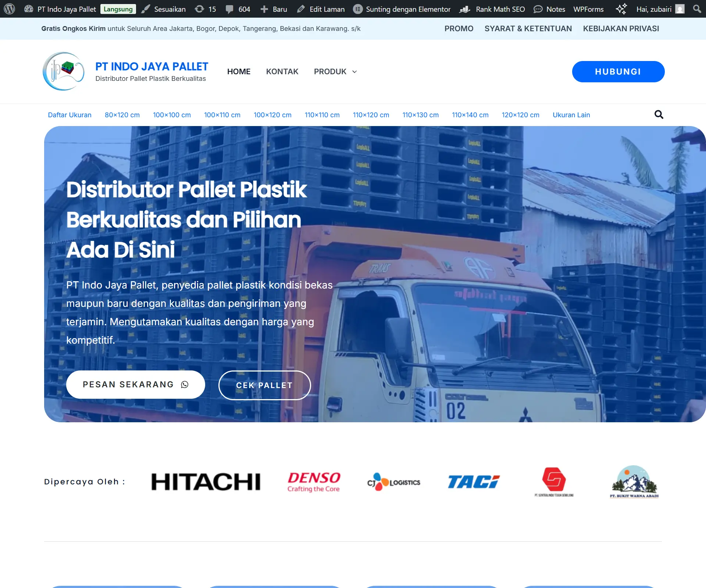Go to KONTAK menu item
706x588 pixels.
click(x=282, y=72)
